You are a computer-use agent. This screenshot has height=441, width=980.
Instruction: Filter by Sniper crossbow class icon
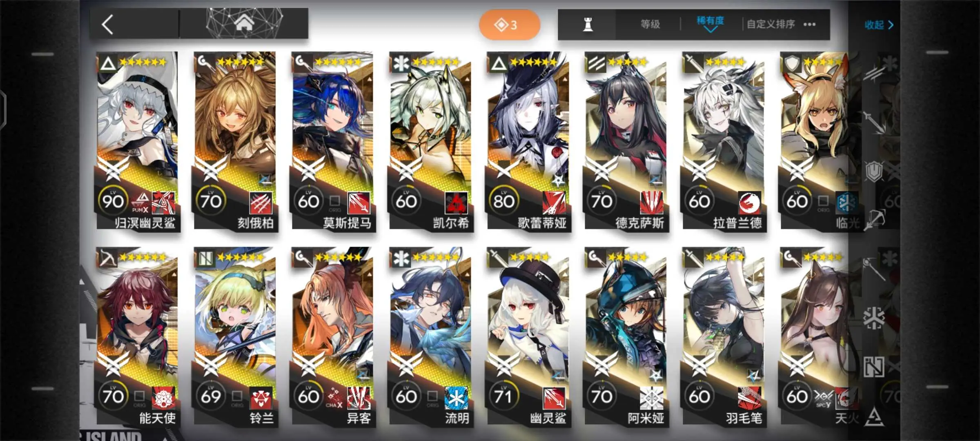coord(874,219)
